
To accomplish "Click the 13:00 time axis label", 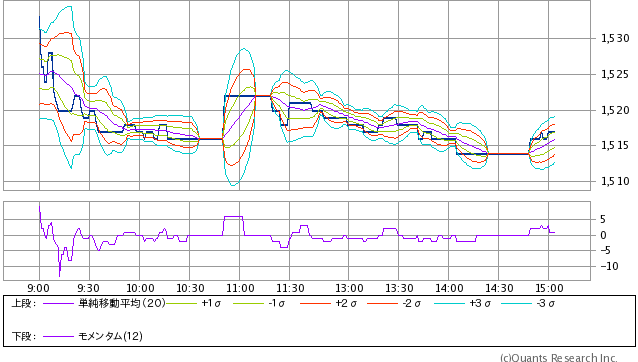I will (x=349, y=288).
